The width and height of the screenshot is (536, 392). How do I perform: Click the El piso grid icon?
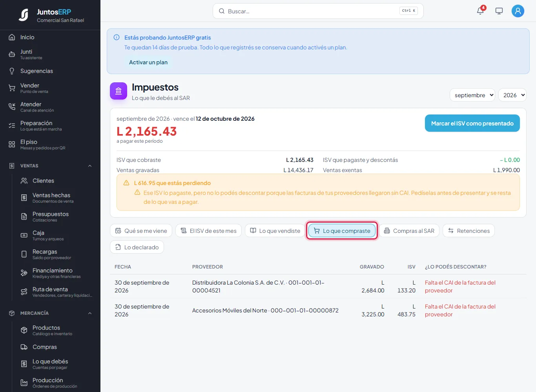click(12, 145)
